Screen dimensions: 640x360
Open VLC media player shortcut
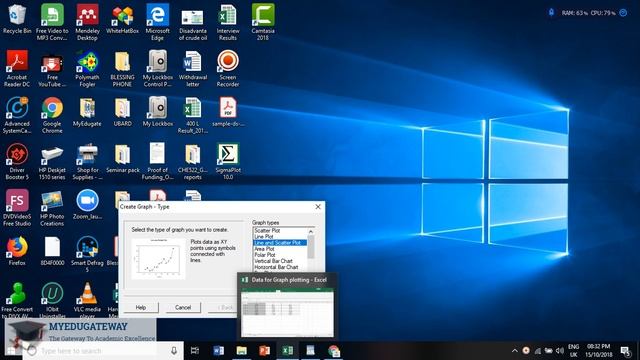(87, 299)
